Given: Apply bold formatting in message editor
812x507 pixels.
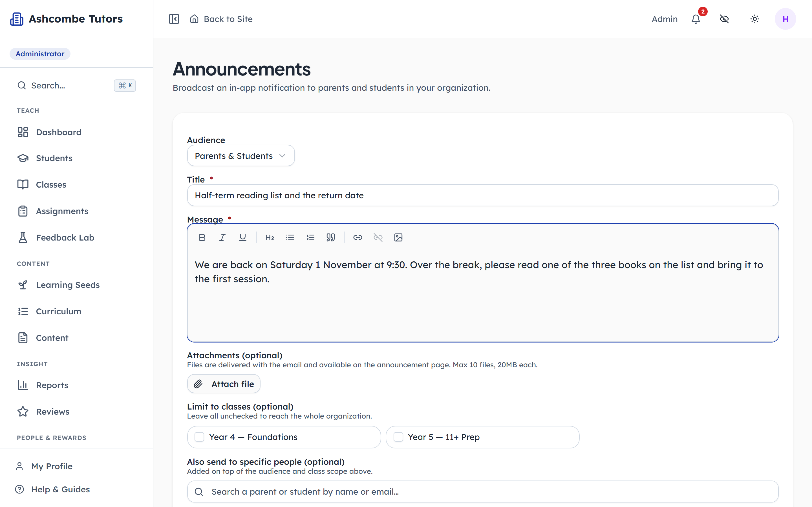Looking at the screenshot, I should pyautogui.click(x=202, y=237).
